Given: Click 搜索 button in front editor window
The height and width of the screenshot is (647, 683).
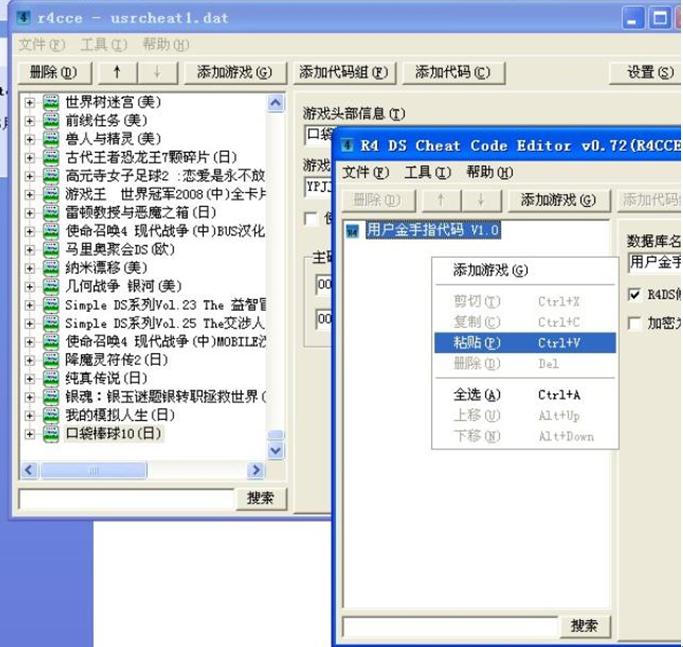Looking at the screenshot, I should [585, 627].
